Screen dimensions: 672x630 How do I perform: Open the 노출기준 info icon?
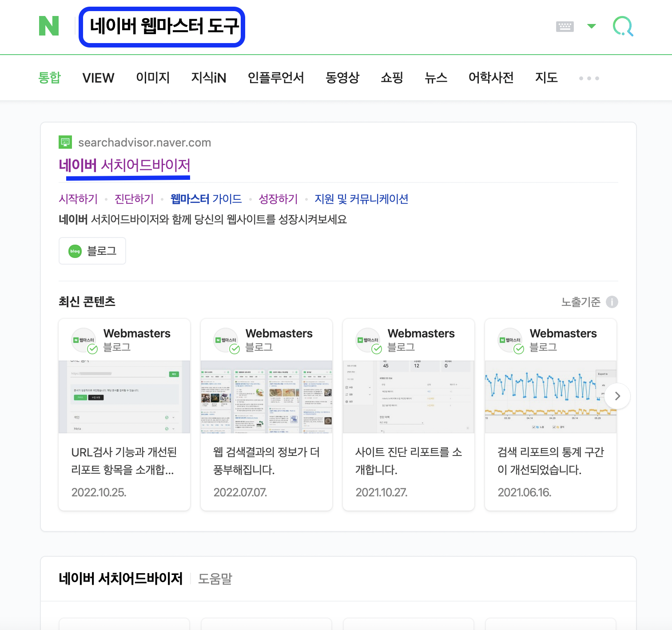click(x=612, y=302)
